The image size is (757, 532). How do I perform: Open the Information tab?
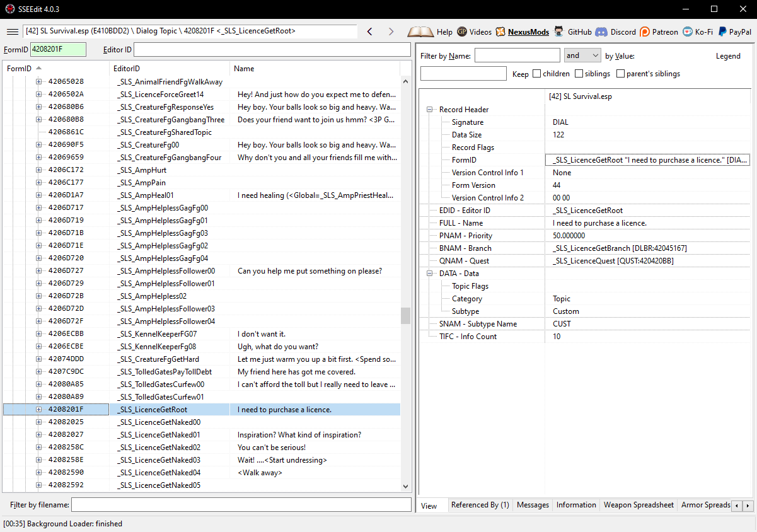click(x=576, y=505)
